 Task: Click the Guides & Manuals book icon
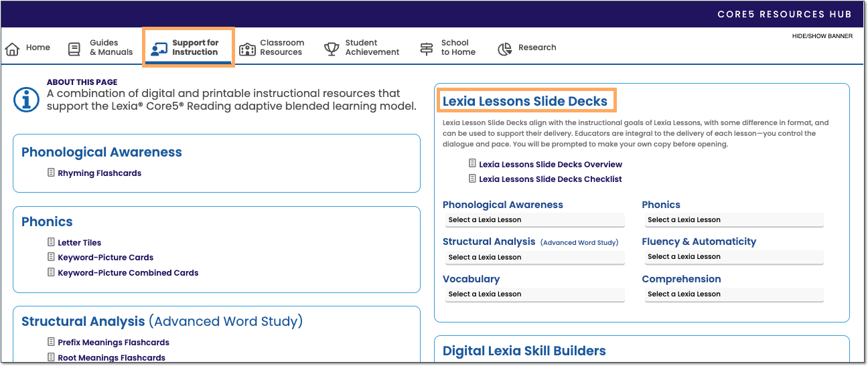tap(74, 49)
